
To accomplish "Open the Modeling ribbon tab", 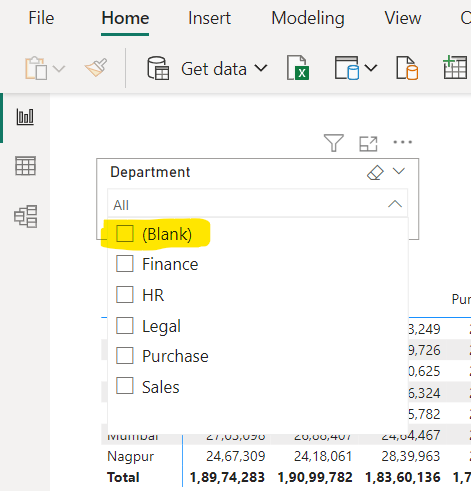I will (x=308, y=18).
